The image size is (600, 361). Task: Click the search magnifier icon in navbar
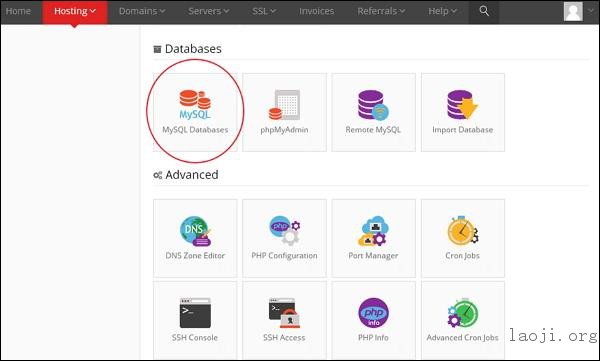click(x=484, y=11)
